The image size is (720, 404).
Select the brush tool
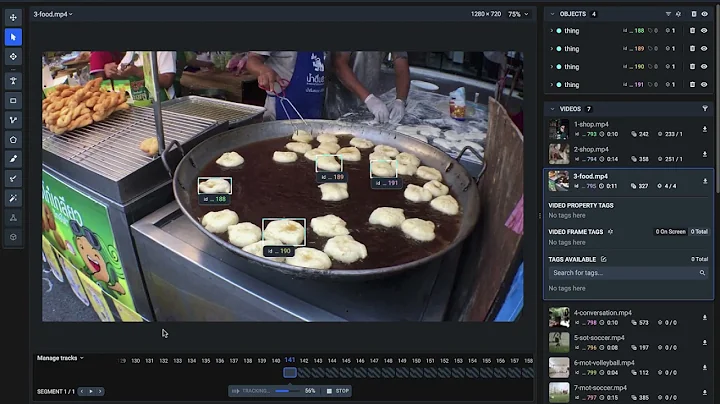point(13,159)
